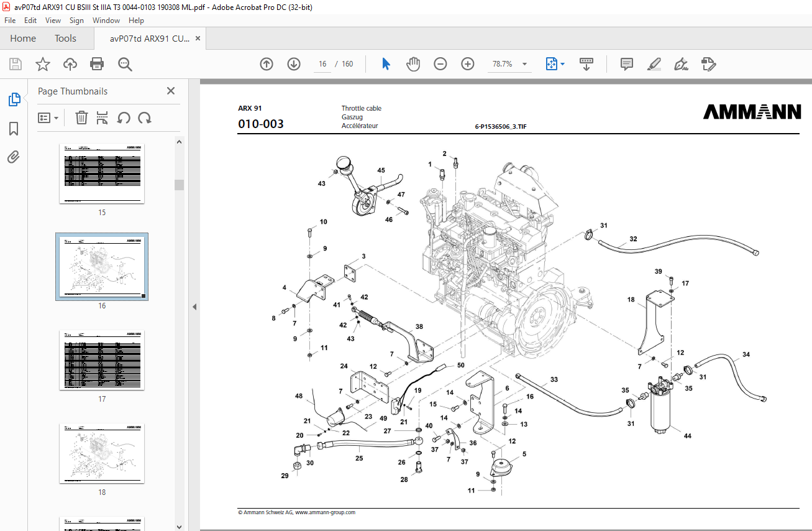
Task: Select page 18 thumbnail
Action: [x=102, y=453]
